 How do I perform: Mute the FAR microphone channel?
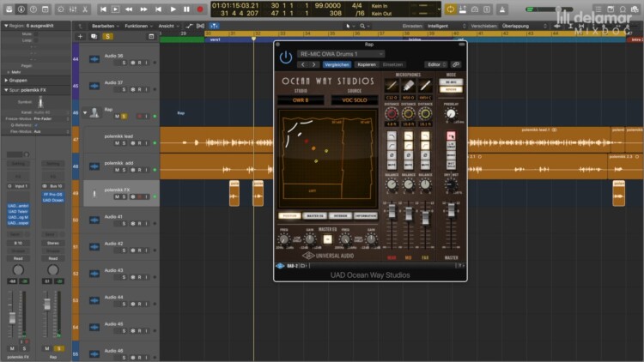pos(425,165)
